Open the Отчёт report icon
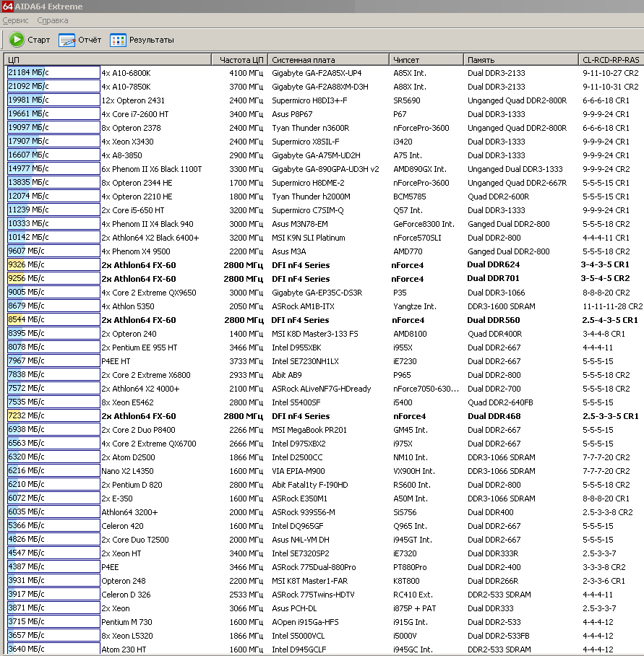644x656 pixels. click(x=67, y=40)
